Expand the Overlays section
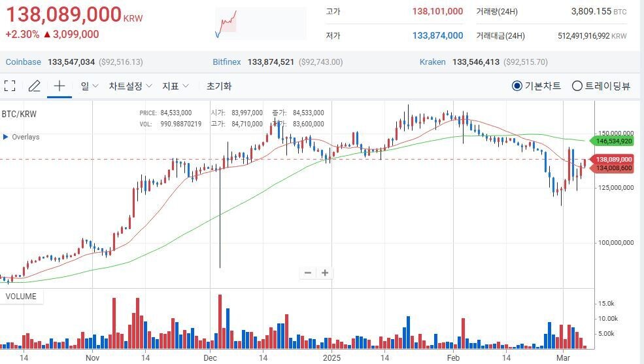Screen dimensions: 644x364 (22, 137)
